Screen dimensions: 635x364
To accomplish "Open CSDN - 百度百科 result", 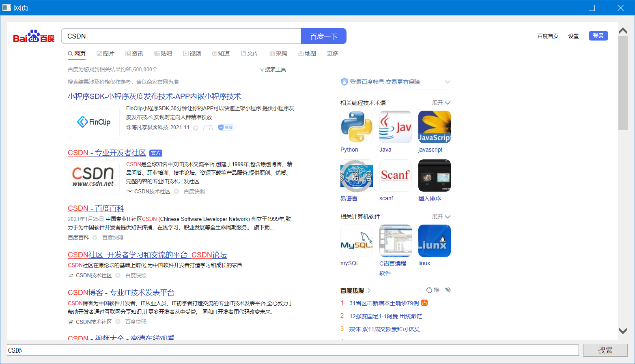I will tap(96, 208).
